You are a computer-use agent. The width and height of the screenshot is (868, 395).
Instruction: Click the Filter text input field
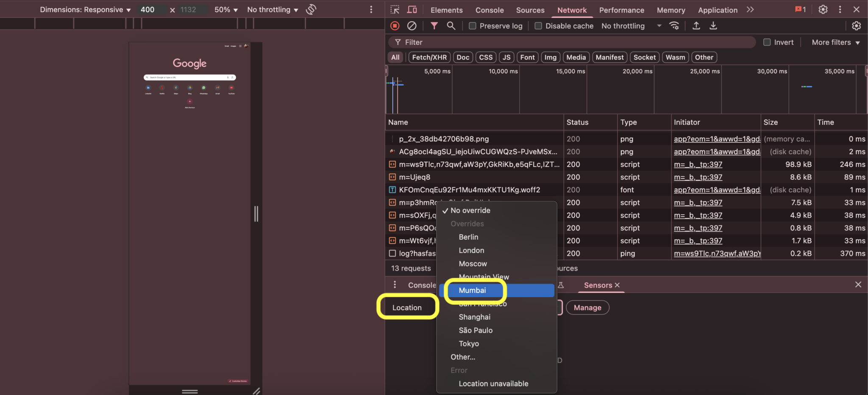pyautogui.click(x=572, y=42)
